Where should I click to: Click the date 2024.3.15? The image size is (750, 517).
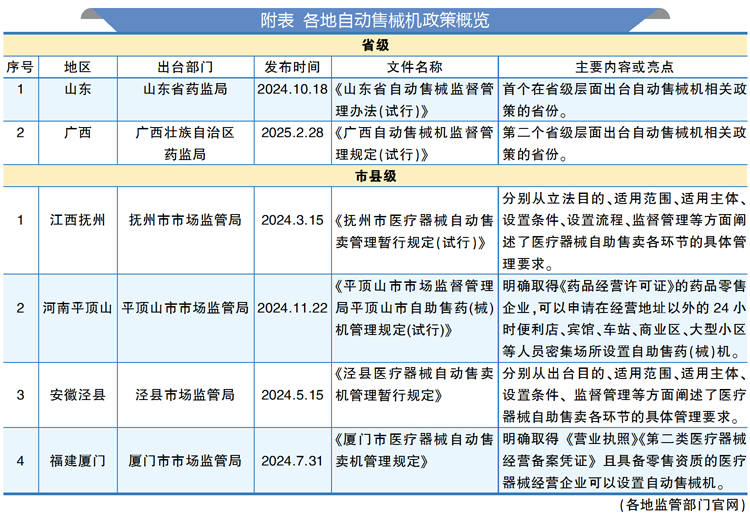[x=292, y=220]
